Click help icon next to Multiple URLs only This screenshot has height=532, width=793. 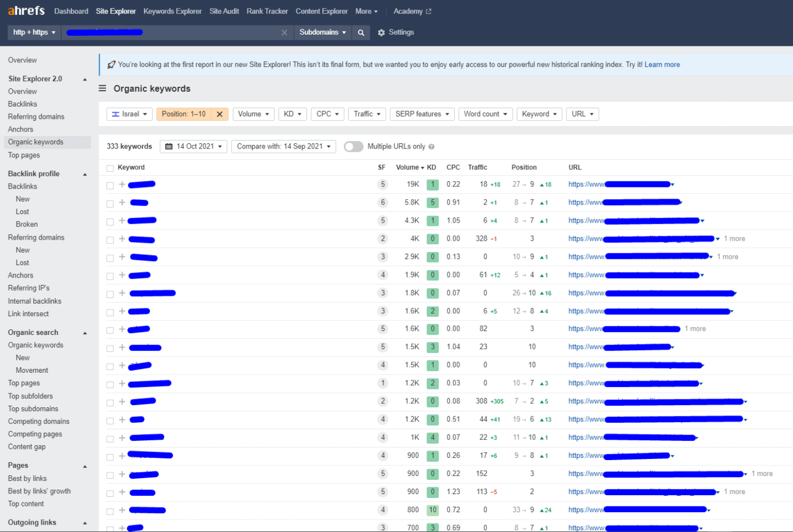[432, 147]
